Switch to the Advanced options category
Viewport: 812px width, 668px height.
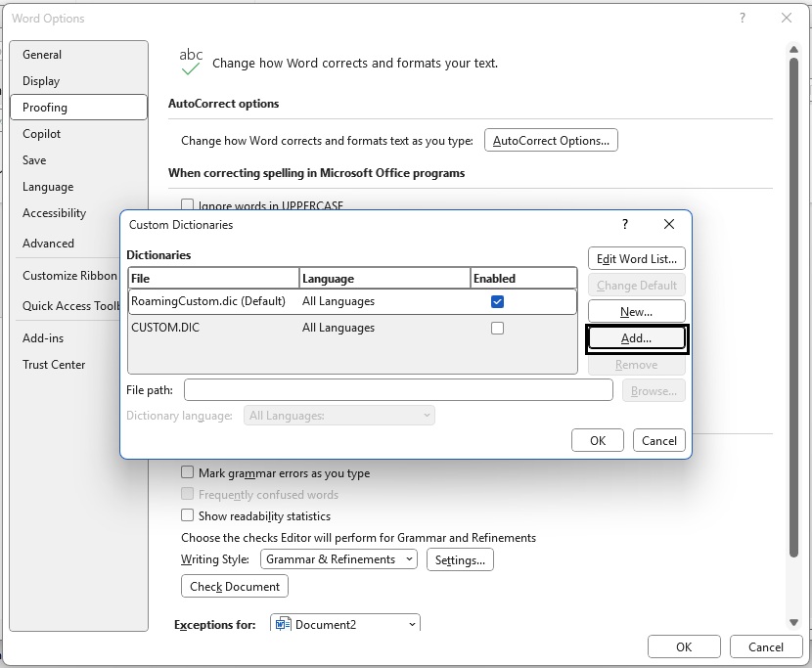click(48, 244)
